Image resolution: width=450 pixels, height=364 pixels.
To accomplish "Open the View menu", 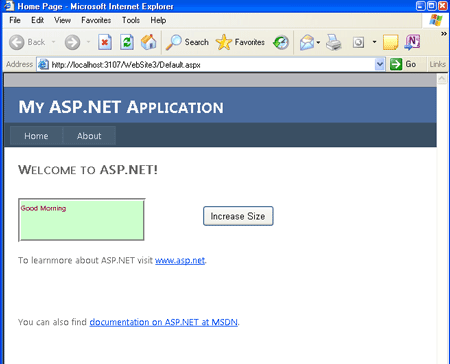I will click(62, 20).
